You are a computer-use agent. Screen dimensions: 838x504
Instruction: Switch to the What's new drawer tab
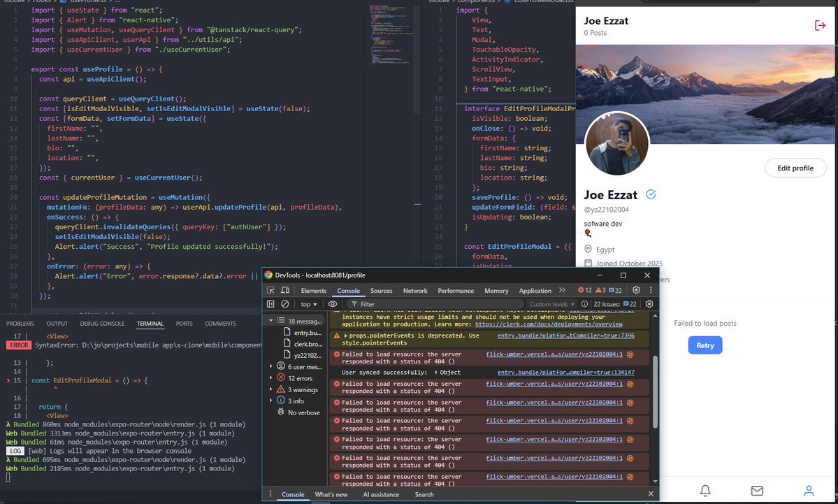(331, 494)
